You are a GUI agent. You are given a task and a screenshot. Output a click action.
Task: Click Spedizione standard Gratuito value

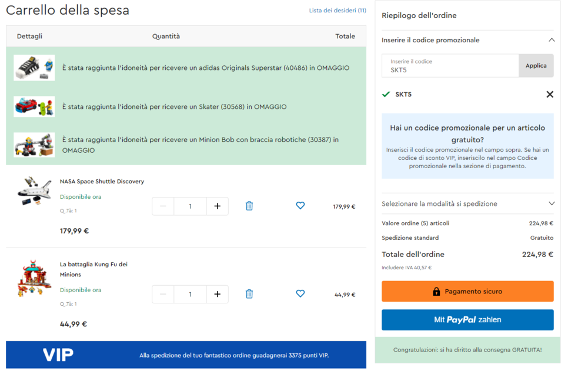tap(542, 238)
